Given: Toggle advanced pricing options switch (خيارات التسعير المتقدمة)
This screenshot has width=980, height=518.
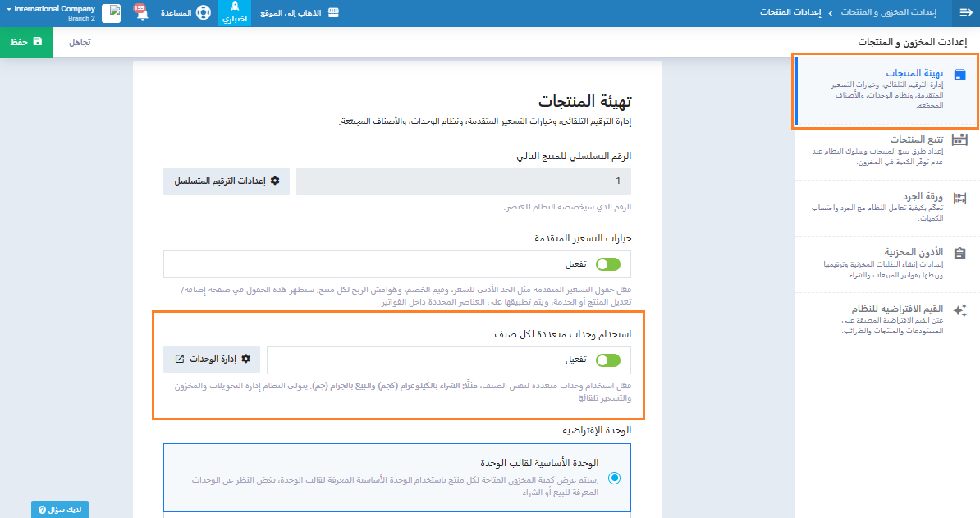Looking at the screenshot, I should [607, 264].
